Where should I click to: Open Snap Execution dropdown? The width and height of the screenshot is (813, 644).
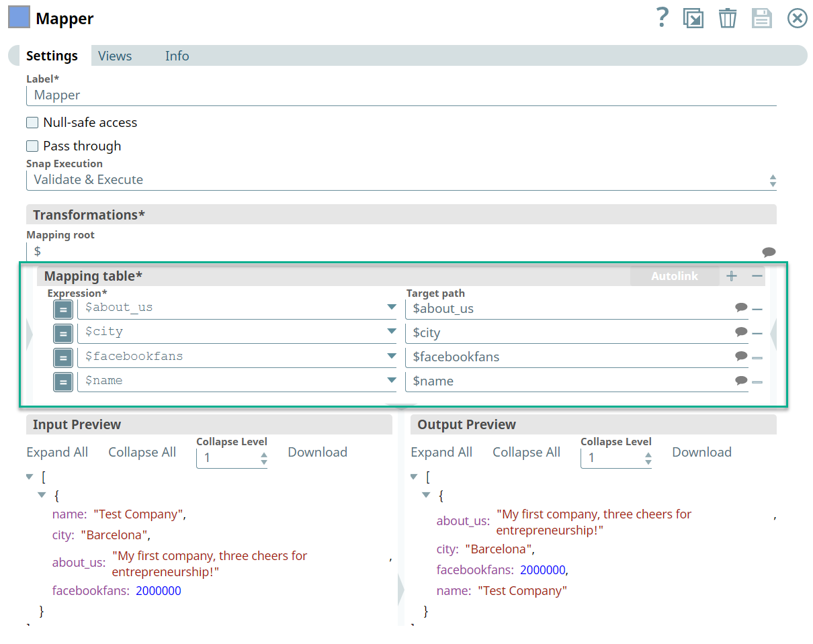(x=401, y=180)
